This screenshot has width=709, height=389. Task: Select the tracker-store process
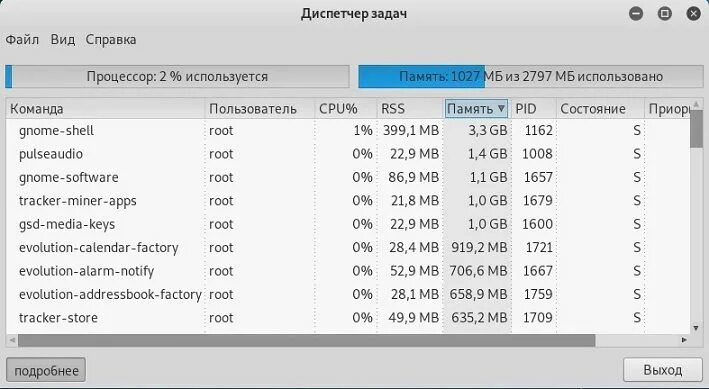point(348,318)
